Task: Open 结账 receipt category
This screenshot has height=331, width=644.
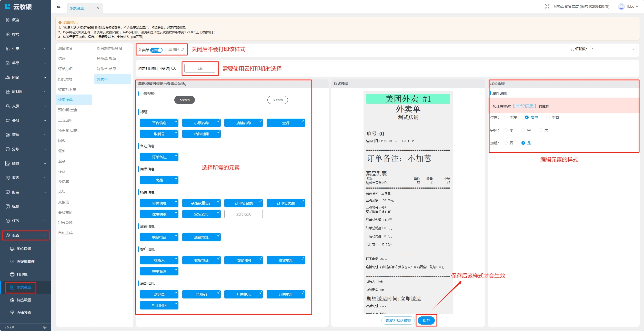Action: [62, 59]
